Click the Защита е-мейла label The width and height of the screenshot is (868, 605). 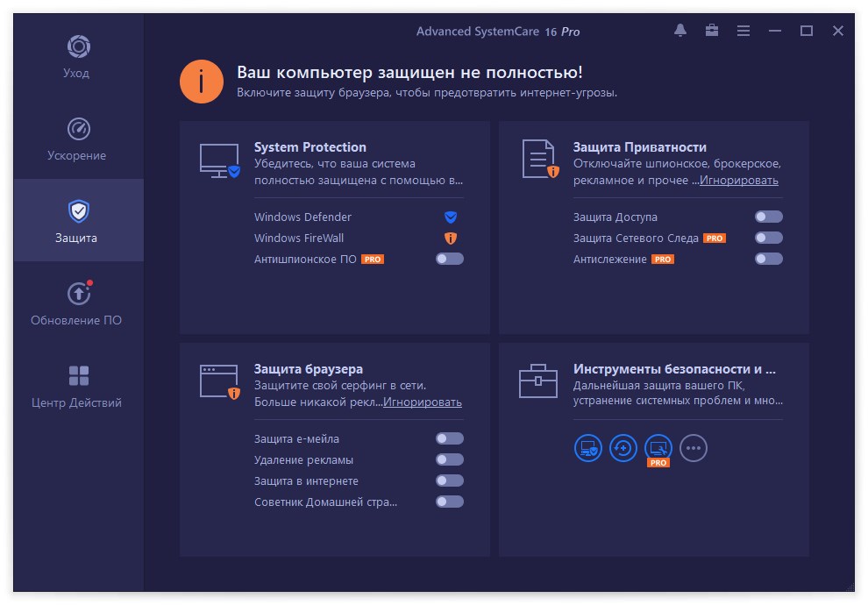pyautogui.click(x=296, y=439)
